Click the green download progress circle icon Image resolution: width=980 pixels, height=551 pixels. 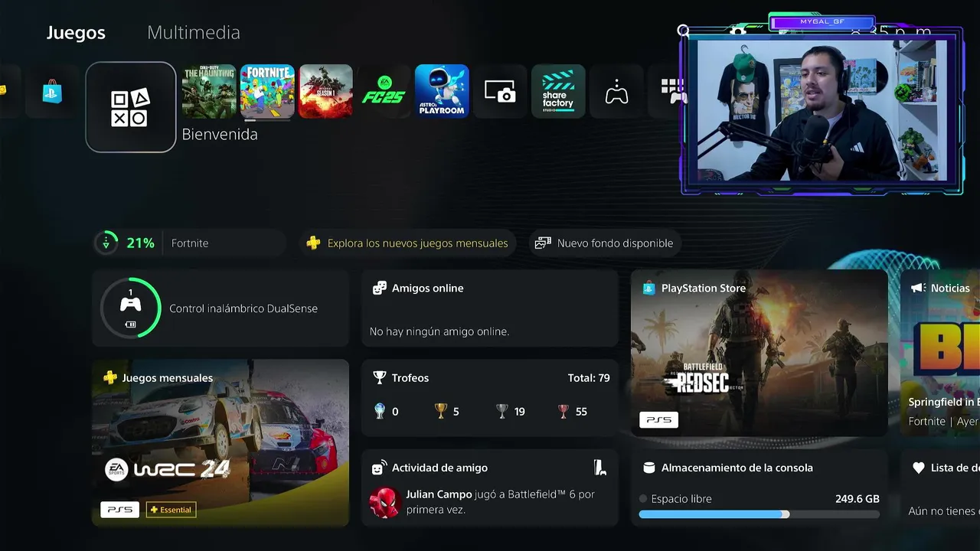106,243
